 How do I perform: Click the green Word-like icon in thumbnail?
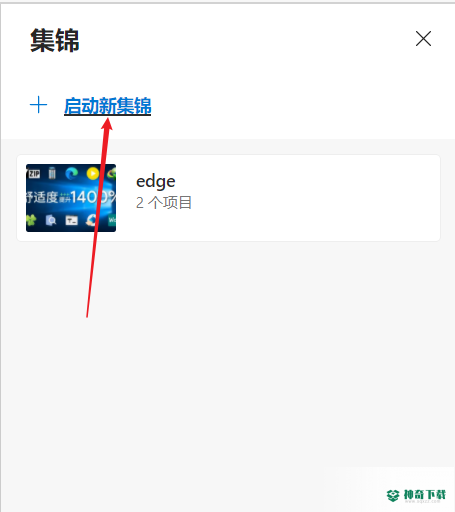tap(112, 220)
